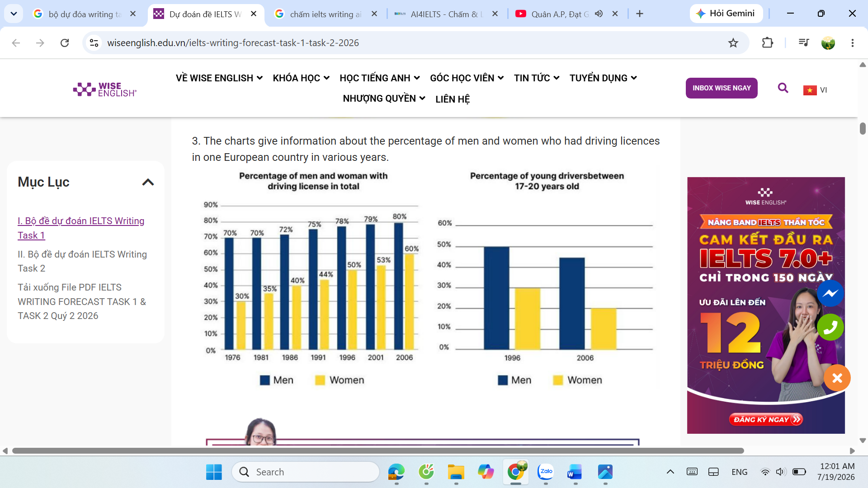
Task: Mute the YouTube tab audio icon
Action: [x=599, y=14]
